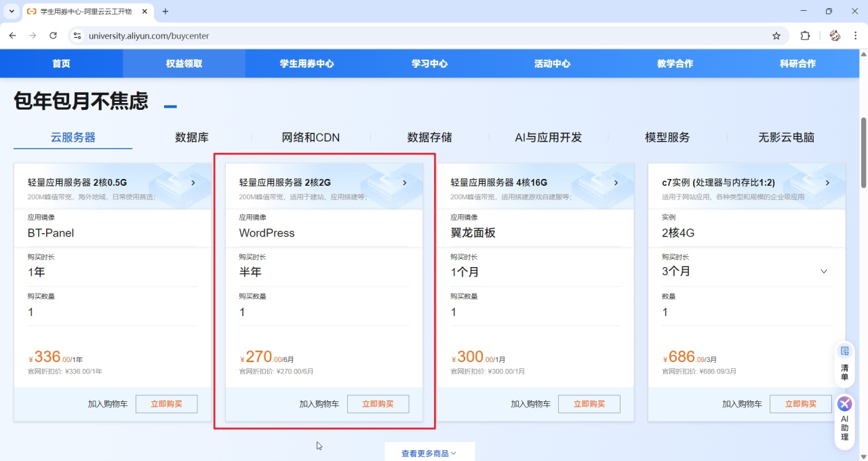This screenshot has width=868, height=461.
Task: Expand the 3个月 purchase duration dropdown
Action: (x=824, y=271)
